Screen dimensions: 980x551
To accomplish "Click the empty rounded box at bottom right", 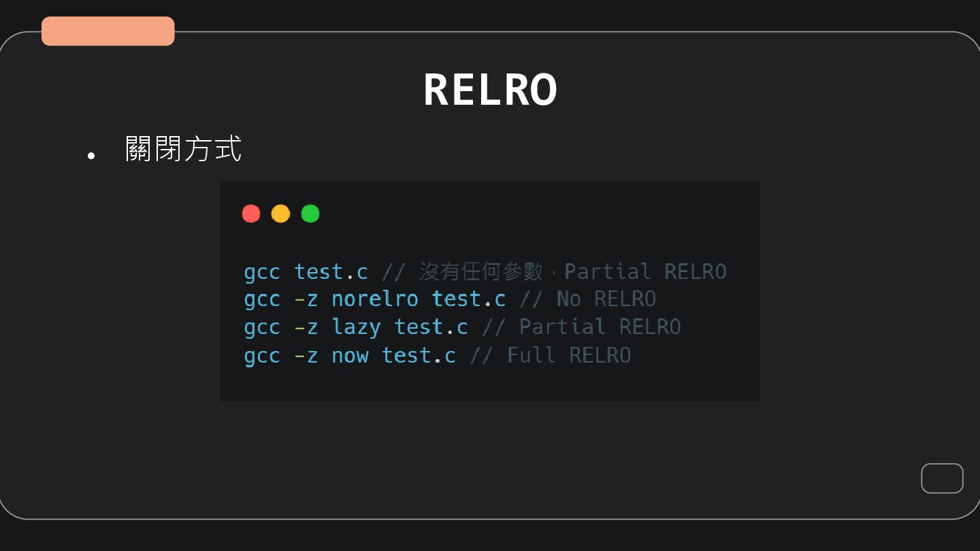I will tap(942, 478).
